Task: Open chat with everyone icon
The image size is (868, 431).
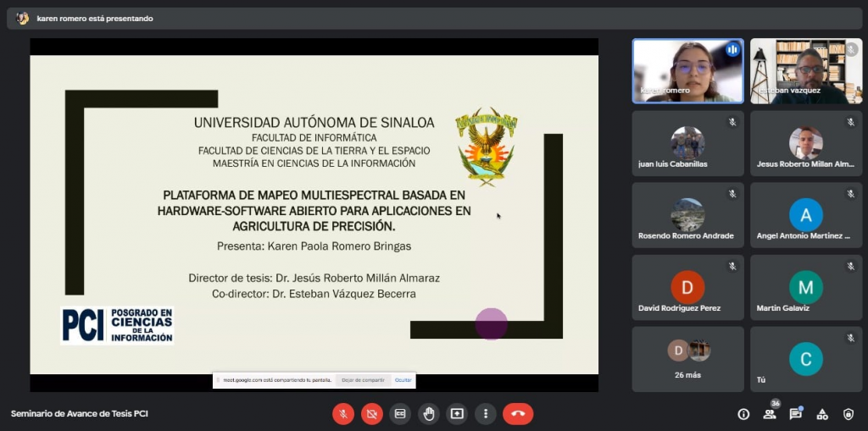Action: pos(795,414)
